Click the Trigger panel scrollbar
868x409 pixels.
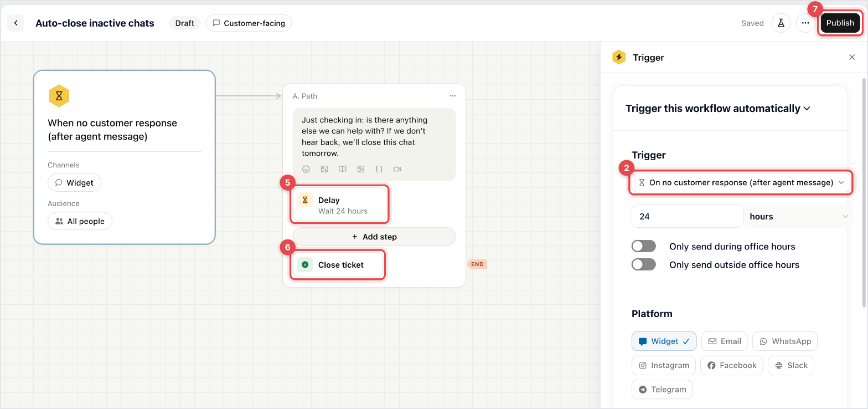pos(864,193)
